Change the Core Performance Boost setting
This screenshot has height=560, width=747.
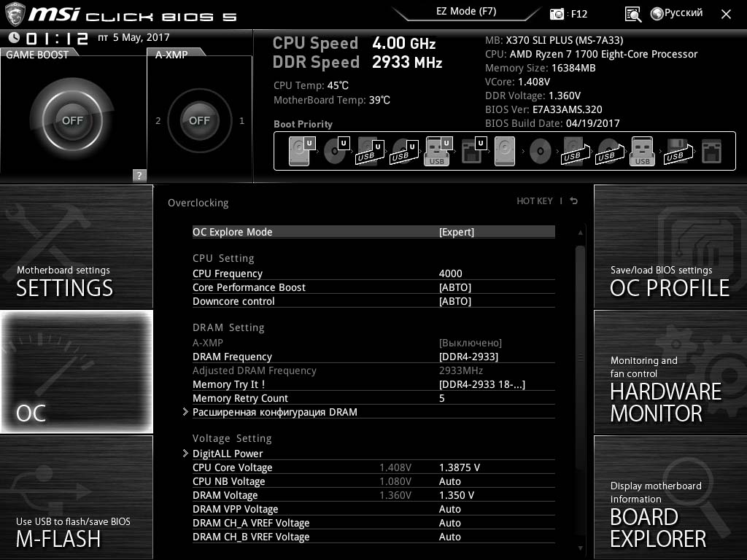coord(373,287)
